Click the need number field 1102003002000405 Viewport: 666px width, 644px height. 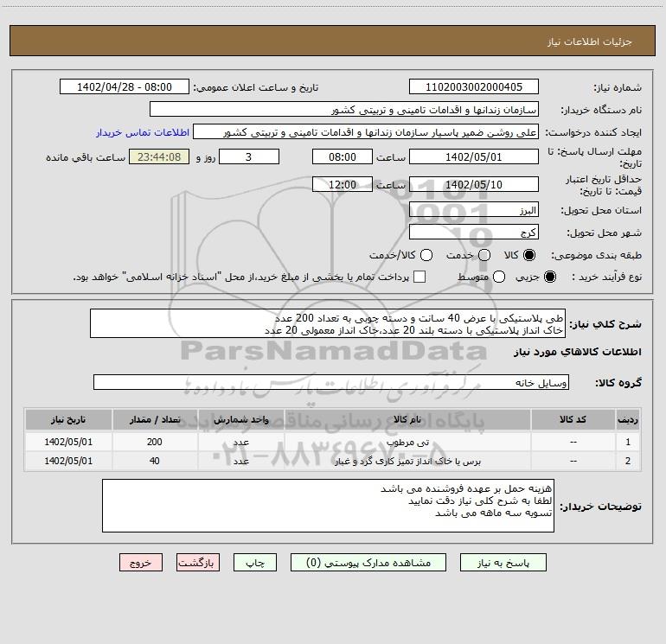pos(474,86)
